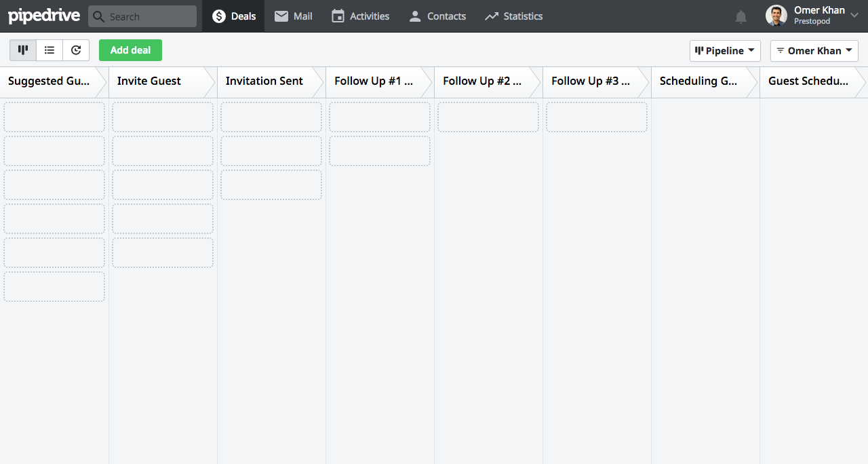Select the Invite Guest stage header
The height and width of the screenshot is (464, 868).
(149, 81)
